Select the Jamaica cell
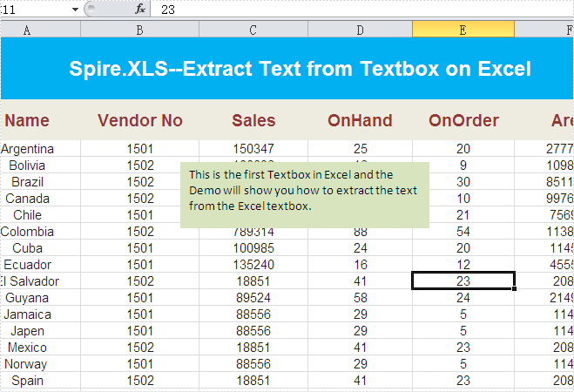The height and width of the screenshot is (392, 574). point(41,314)
